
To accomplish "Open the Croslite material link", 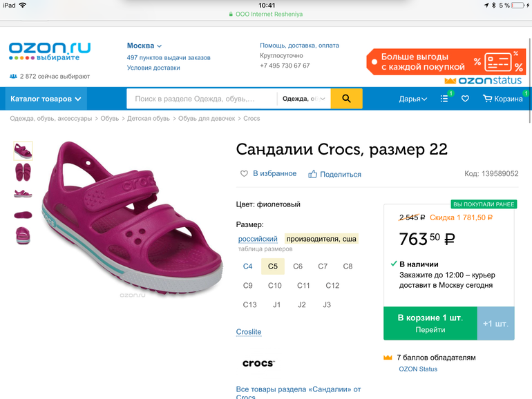I will (x=249, y=332).
